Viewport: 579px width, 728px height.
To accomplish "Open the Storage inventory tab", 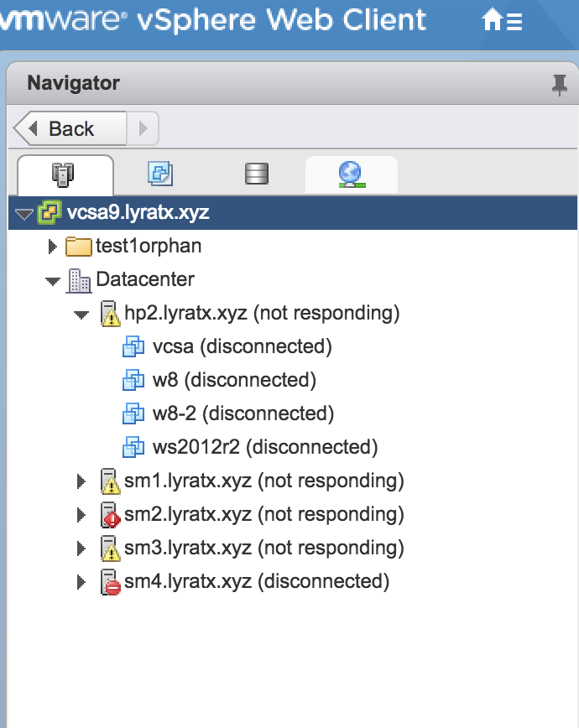I will [256, 174].
